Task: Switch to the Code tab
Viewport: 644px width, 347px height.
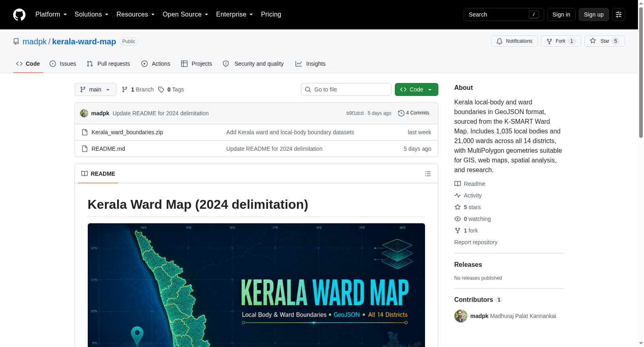Action: (x=28, y=64)
